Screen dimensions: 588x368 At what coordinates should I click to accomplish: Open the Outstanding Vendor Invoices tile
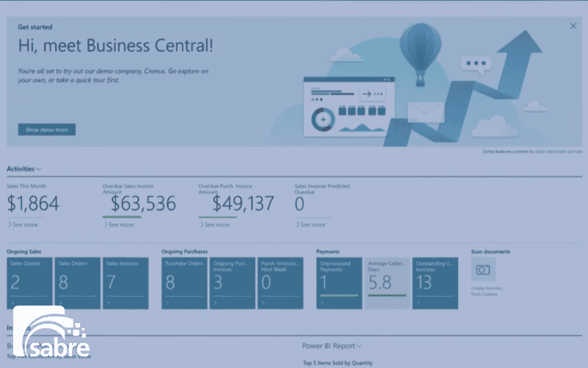(435, 283)
